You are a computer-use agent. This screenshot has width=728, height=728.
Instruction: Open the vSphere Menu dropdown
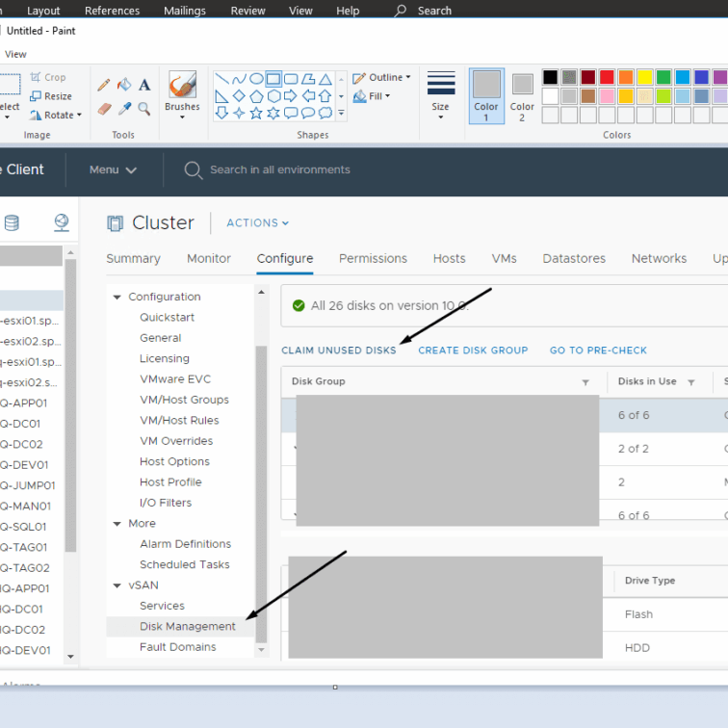[x=113, y=169]
